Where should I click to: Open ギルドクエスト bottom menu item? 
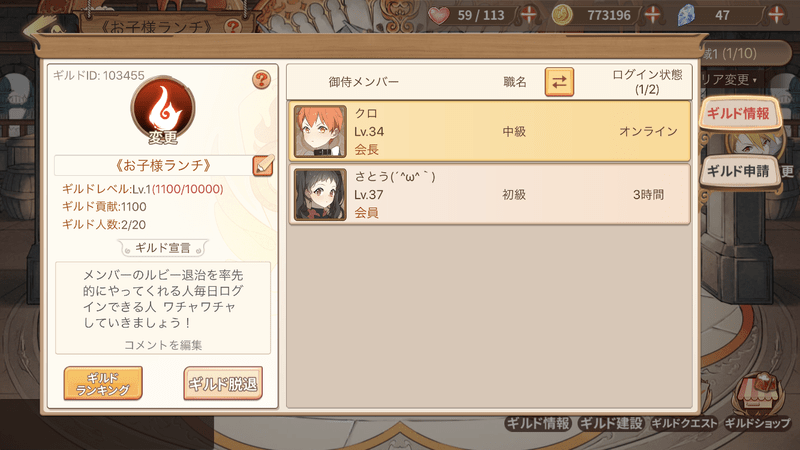684,423
